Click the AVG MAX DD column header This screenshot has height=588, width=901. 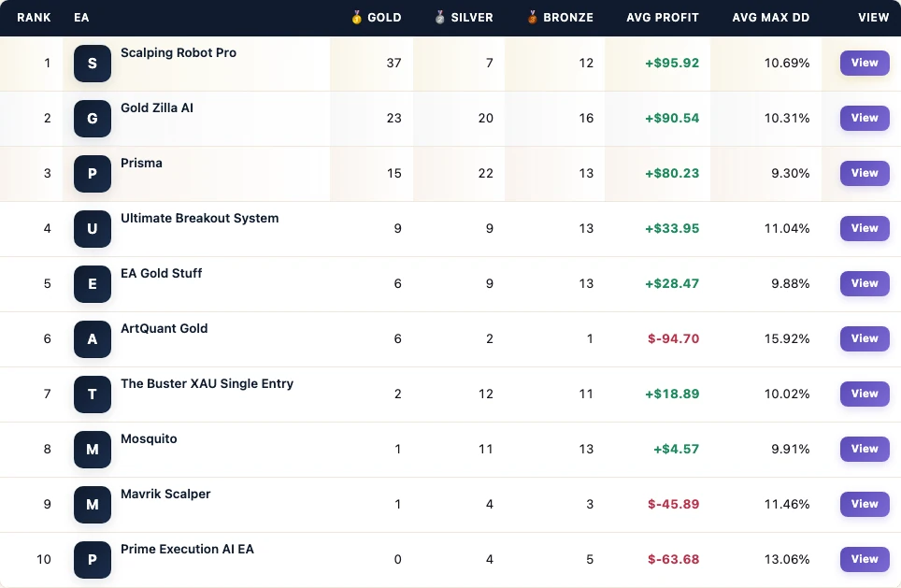pyautogui.click(x=770, y=18)
